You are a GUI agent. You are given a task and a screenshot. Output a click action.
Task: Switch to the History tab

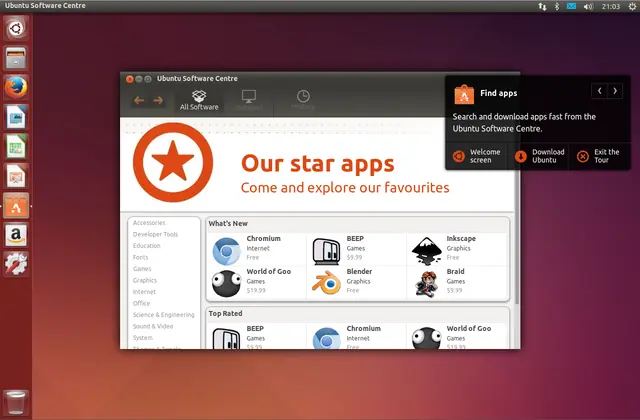[303, 100]
